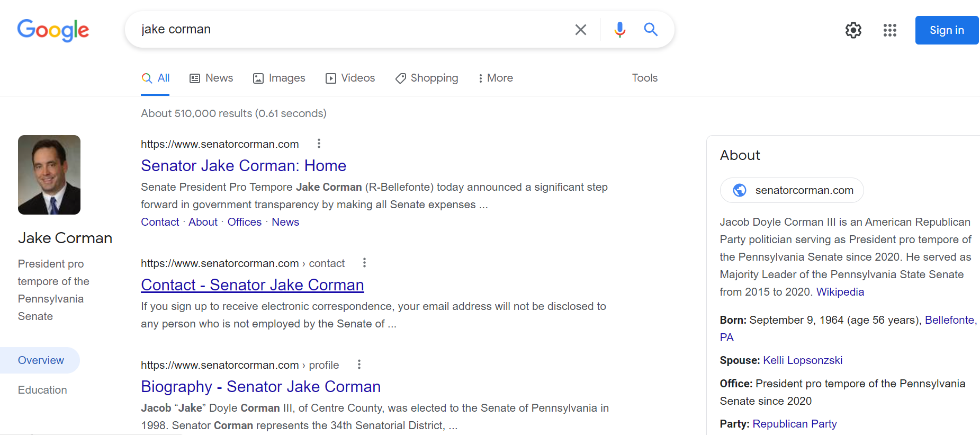The width and height of the screenshot is (980, 435).
Task: Click the https://www.senatorcorman.com › profile URL
Action: coord(240,365)
